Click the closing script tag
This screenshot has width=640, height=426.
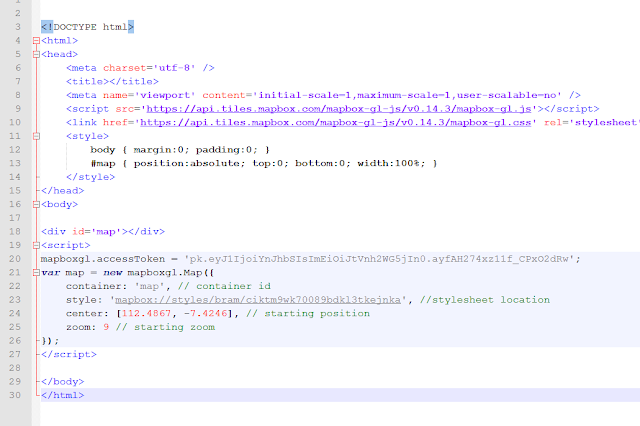[69, 354]
